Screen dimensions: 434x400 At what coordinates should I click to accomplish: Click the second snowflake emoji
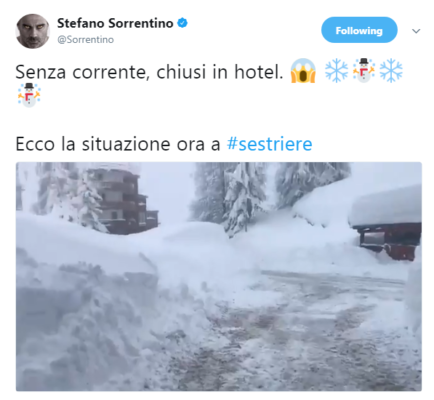391,71
